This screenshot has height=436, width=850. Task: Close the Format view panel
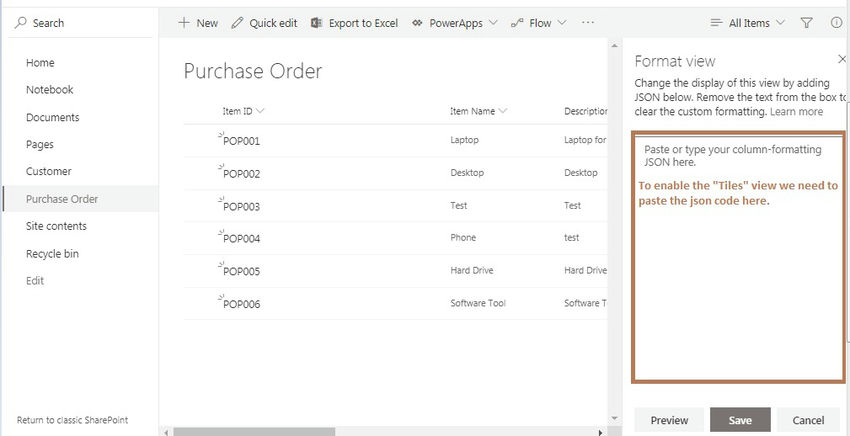(842, 60)
